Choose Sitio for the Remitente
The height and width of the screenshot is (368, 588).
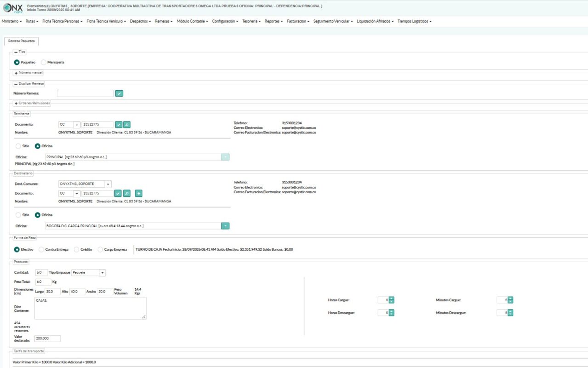pos(18,146)
